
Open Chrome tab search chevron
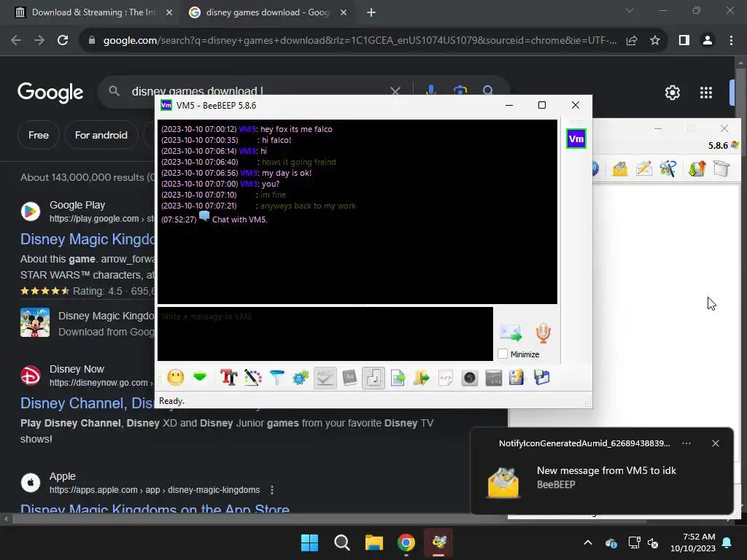pos(630,10)
